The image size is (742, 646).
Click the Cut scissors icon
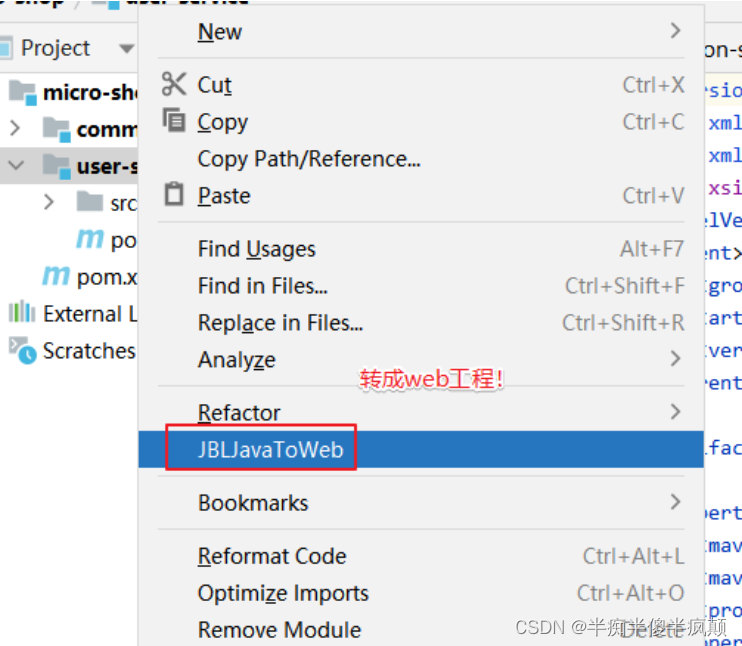pos(174,84)
